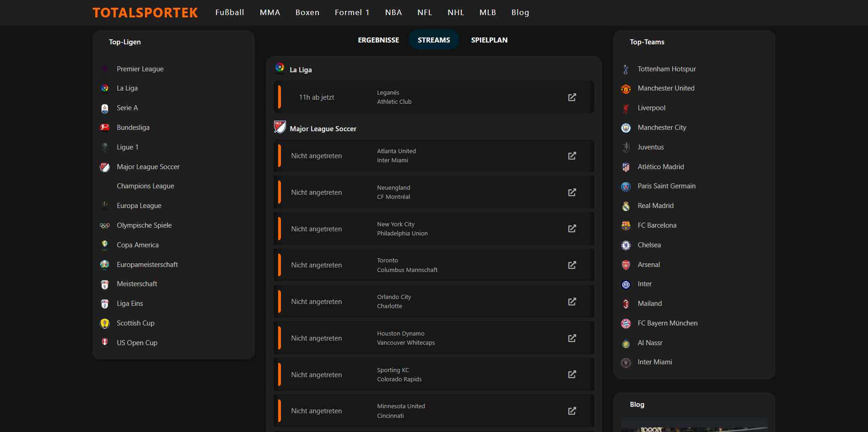This screenshot has width=868, height=432.
Task: Click external link icon for Toronto vs Columbus
Action: coord(571,265)
